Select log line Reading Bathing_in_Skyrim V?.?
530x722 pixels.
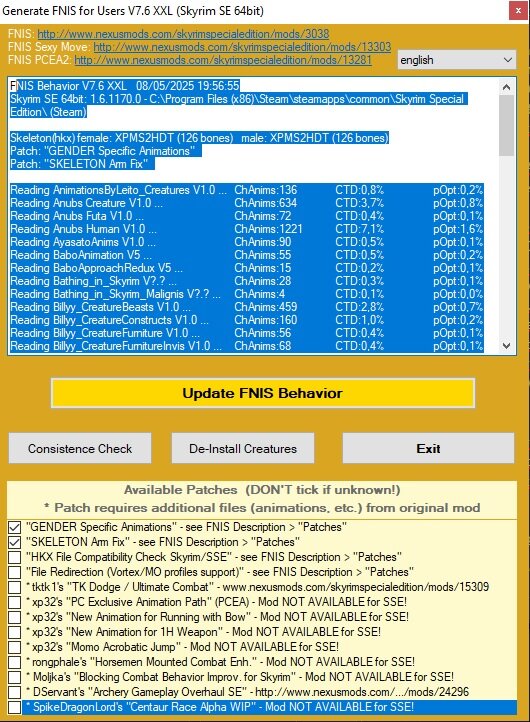click(x=246, y=281)
